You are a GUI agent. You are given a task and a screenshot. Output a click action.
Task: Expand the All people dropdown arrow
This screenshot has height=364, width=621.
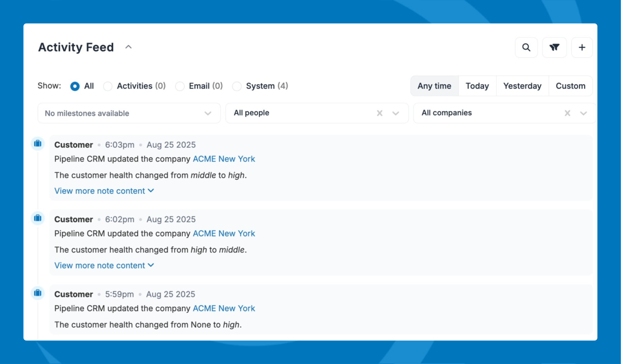pyautogui.click(x=396, y=113)
